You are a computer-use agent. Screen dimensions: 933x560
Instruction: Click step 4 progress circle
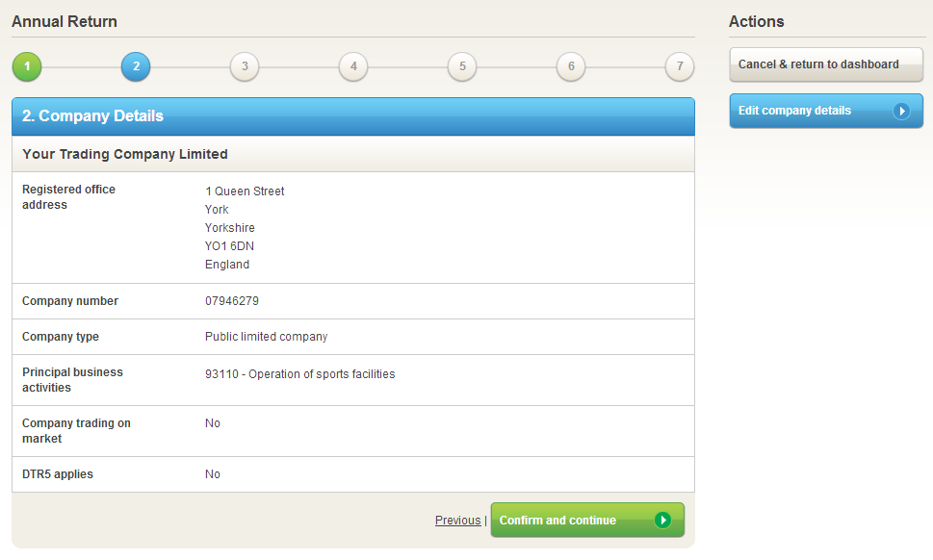[353, 66]
